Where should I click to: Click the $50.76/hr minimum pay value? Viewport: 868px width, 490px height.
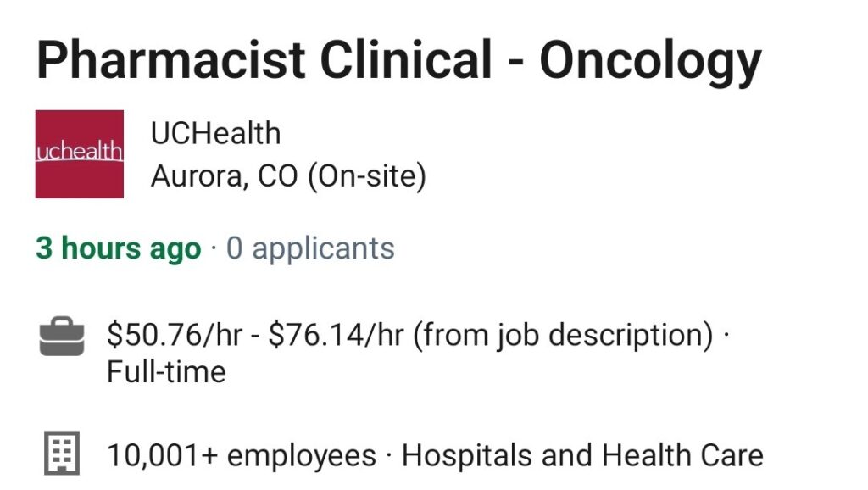coord(175,335)
